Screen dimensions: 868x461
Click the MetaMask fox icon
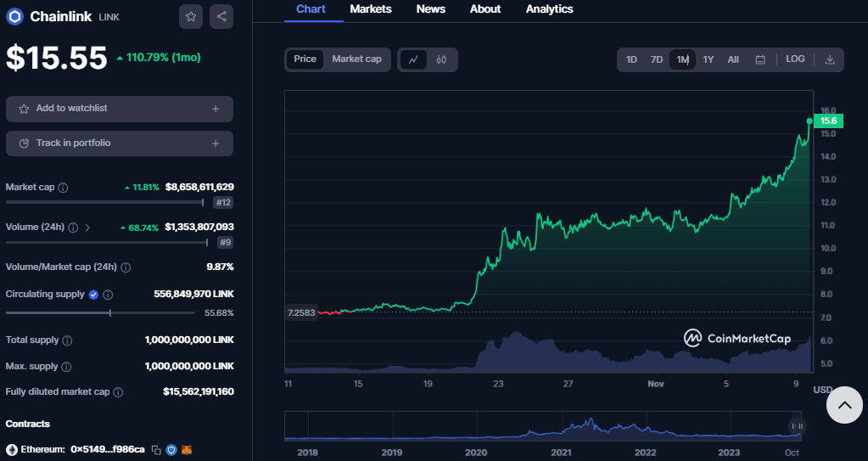(x=187, y=449)
